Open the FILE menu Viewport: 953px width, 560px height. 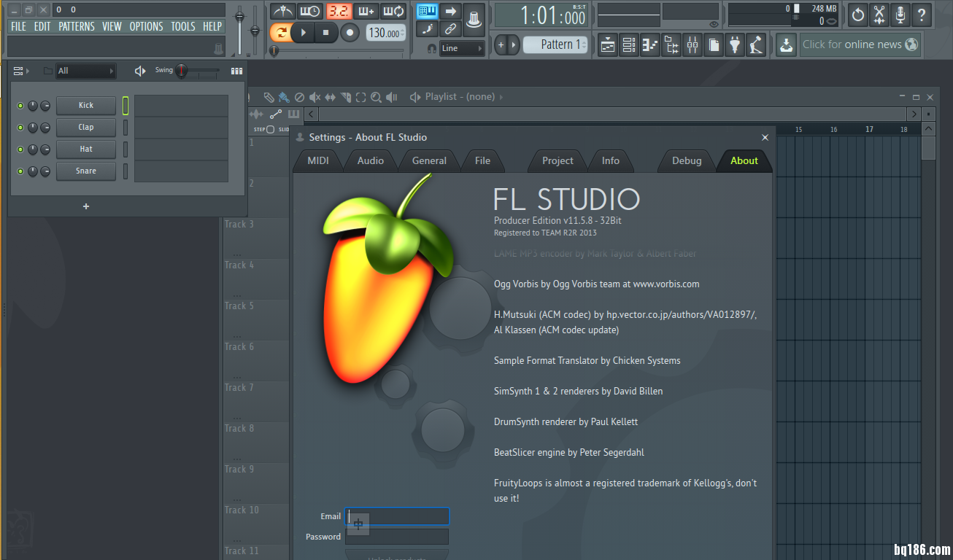pos(18,26)
